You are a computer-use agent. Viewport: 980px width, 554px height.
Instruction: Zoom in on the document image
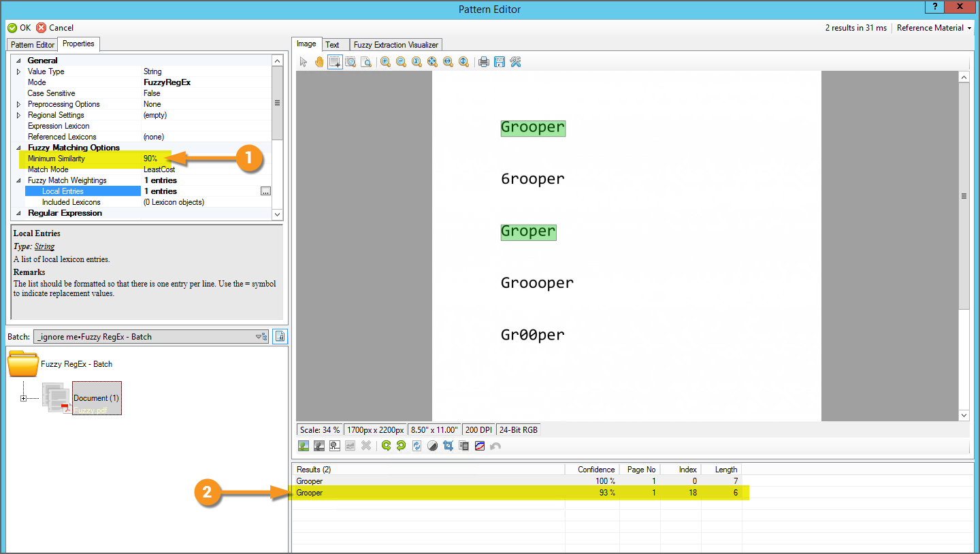click(x=385, y=62)
